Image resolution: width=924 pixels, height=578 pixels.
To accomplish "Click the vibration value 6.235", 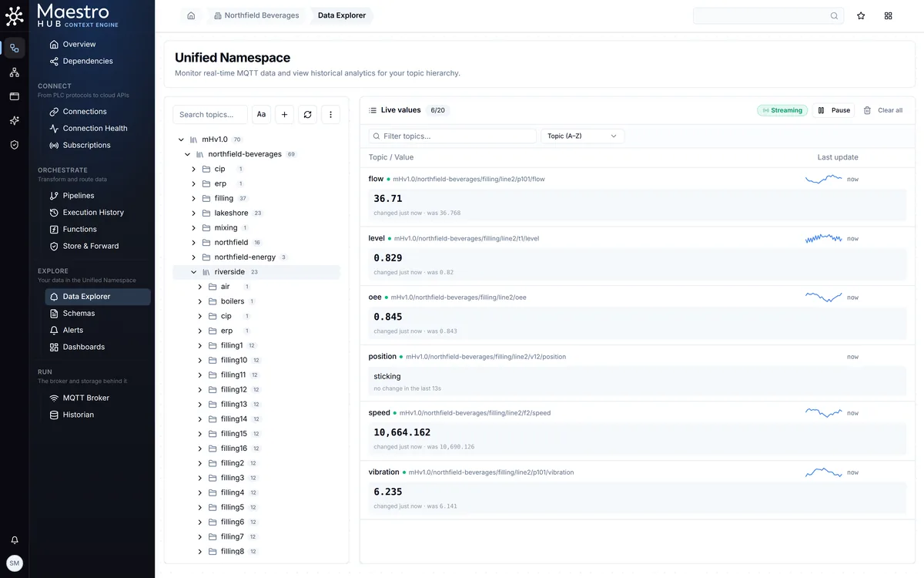I will coord(388,492).
